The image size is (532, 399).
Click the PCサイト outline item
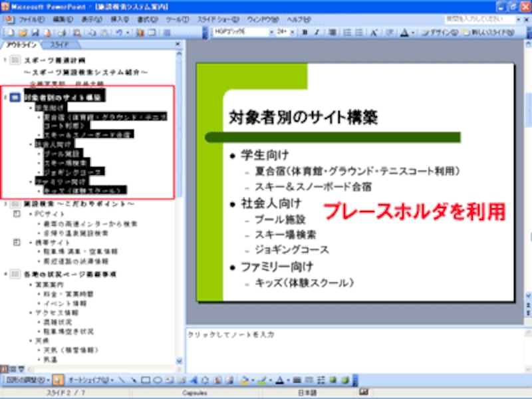[49, 214]
